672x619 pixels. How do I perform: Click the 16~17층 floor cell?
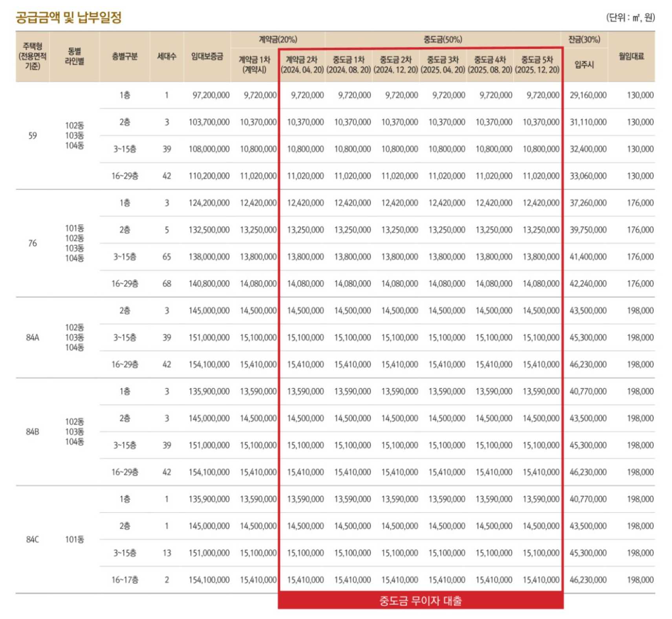[x=125, y=580]
